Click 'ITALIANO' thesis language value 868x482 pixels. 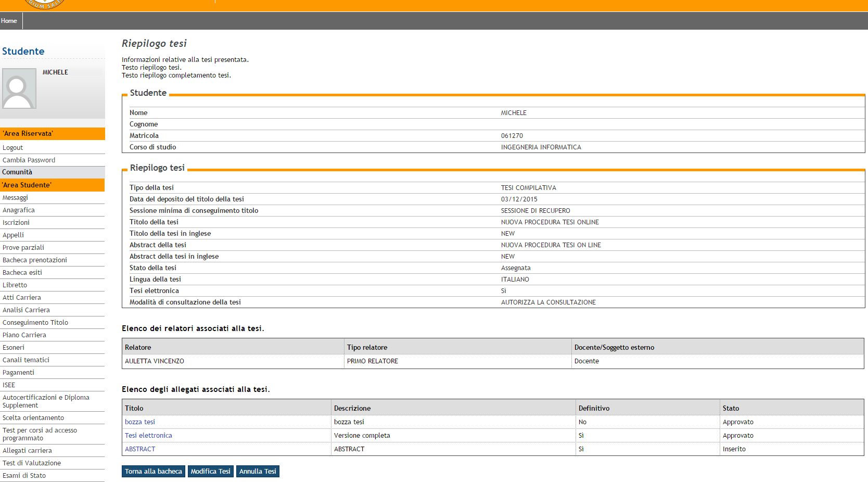point(515,280)
